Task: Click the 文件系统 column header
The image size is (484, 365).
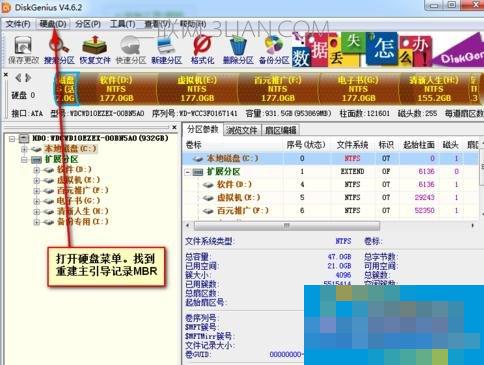Action: click(353, 145)
